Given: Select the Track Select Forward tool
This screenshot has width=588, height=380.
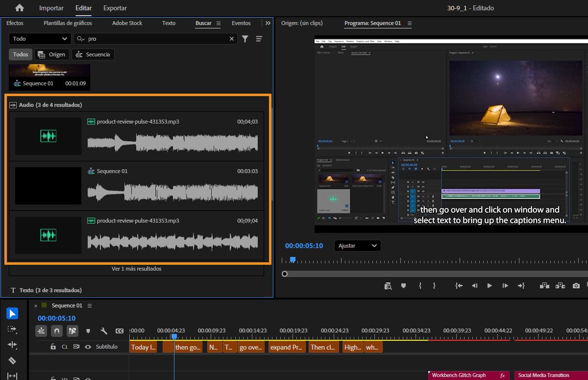Looking at the screenshot, I should tap(12, 329).
